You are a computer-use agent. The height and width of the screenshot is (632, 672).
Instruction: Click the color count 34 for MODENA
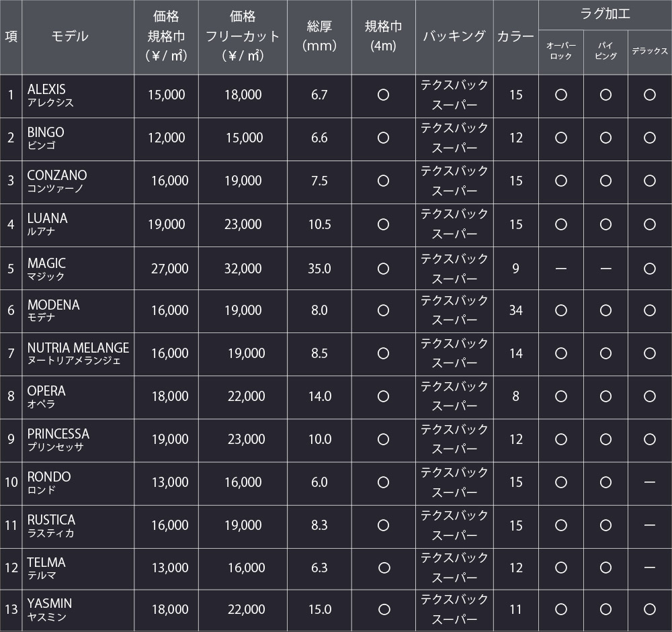(x=515, y=310)
